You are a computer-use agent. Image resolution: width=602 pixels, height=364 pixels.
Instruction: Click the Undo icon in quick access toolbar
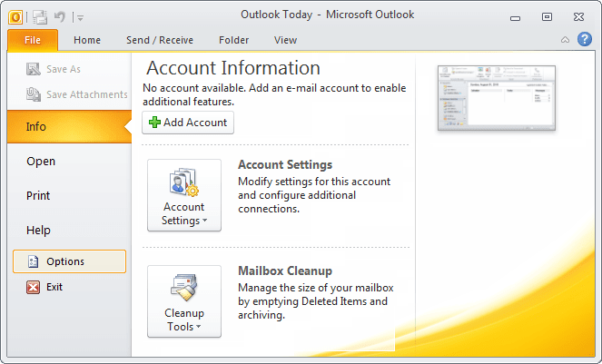coord(60,17)
